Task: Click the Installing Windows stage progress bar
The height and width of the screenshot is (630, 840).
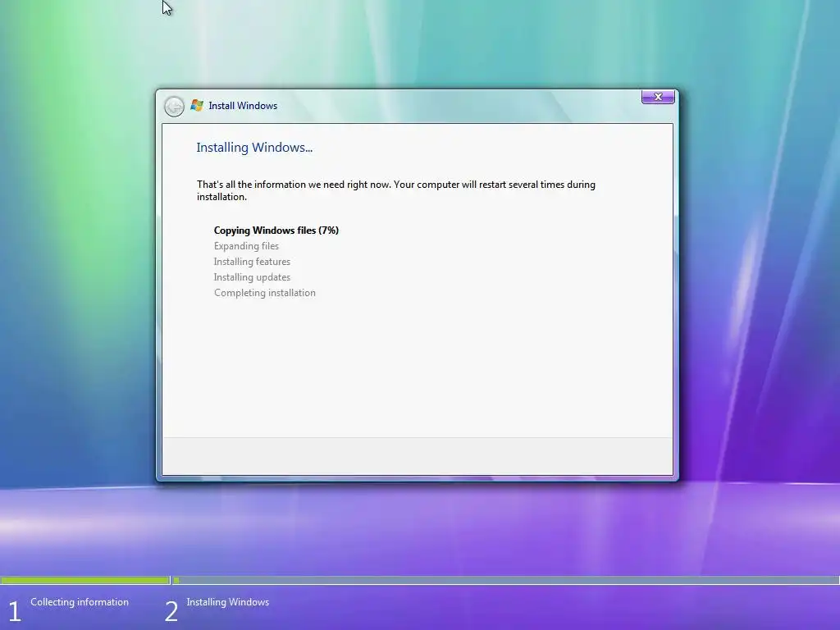Action: [x=505, y=580]
